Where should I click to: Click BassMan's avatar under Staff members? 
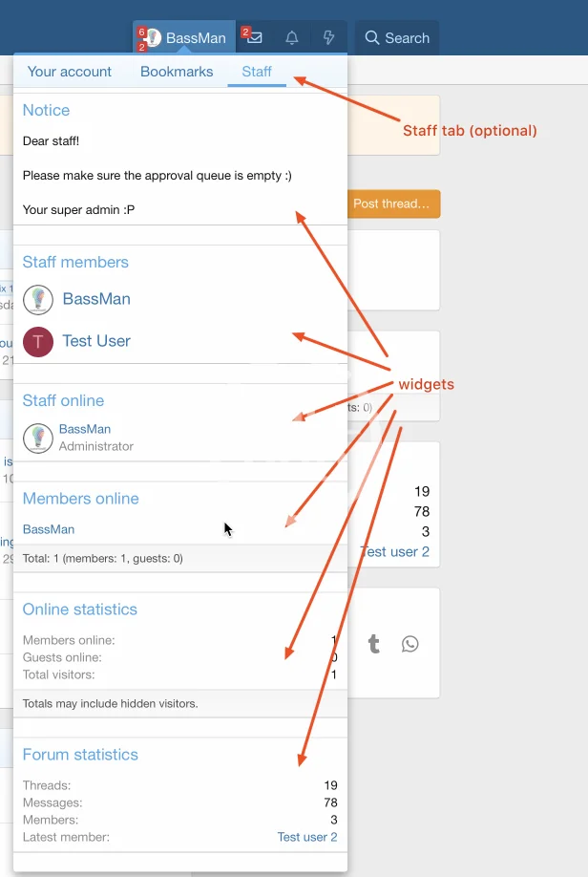(x=38, y=299)
